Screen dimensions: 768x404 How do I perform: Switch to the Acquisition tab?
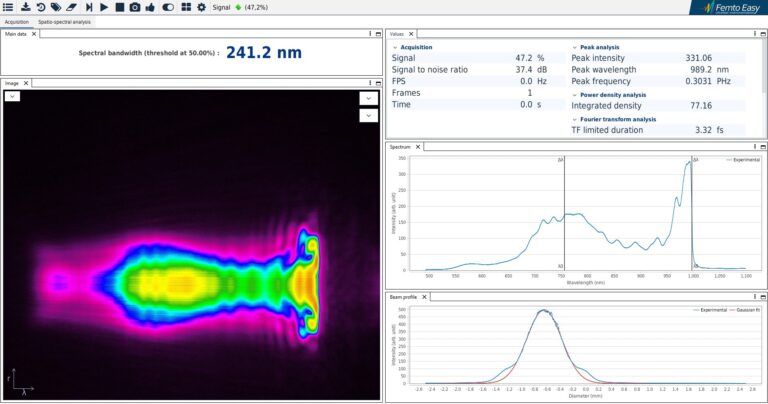click(16, 21)
